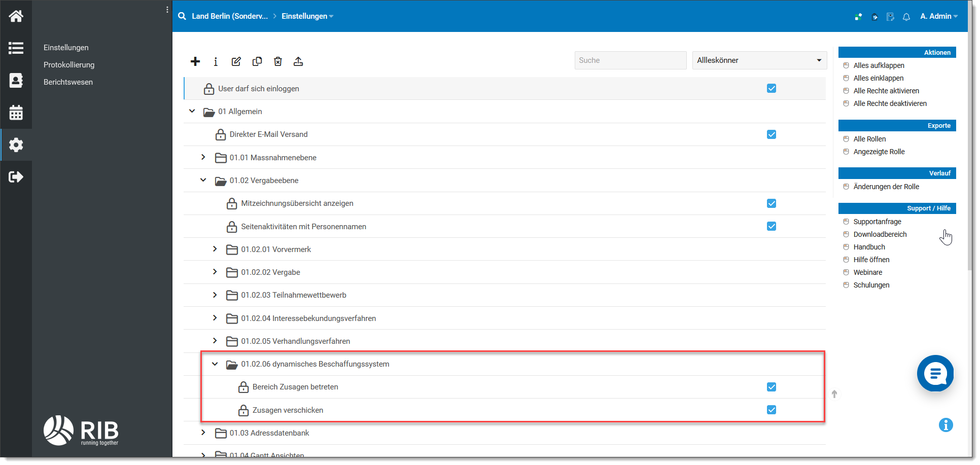Click 'Alles aufklappen' action

pyautogui.click(x=879, y=65)
